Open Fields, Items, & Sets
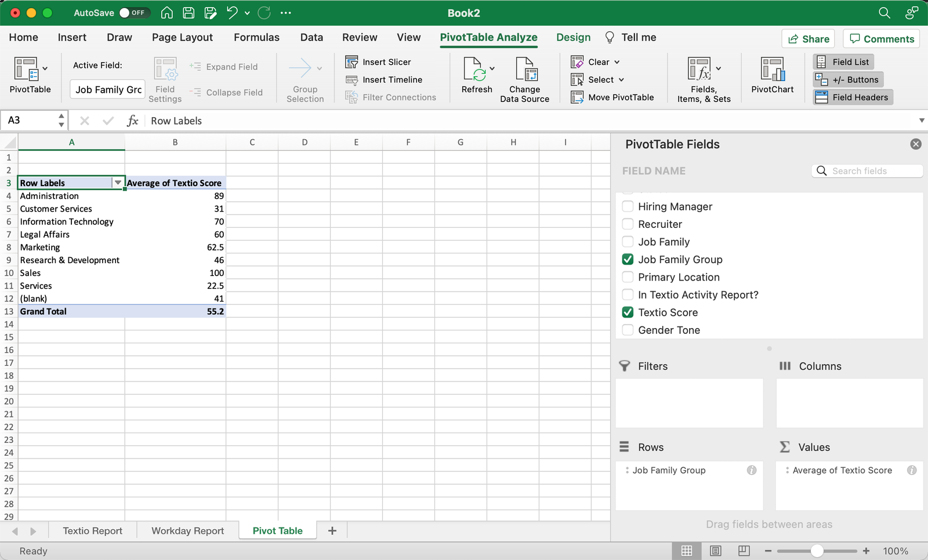 pos(704,78)
